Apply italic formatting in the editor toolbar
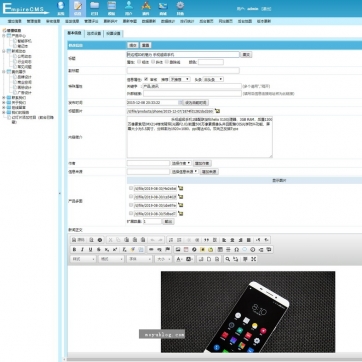The height and width of the screenshot is (362, 362). [x=82, y=249]
